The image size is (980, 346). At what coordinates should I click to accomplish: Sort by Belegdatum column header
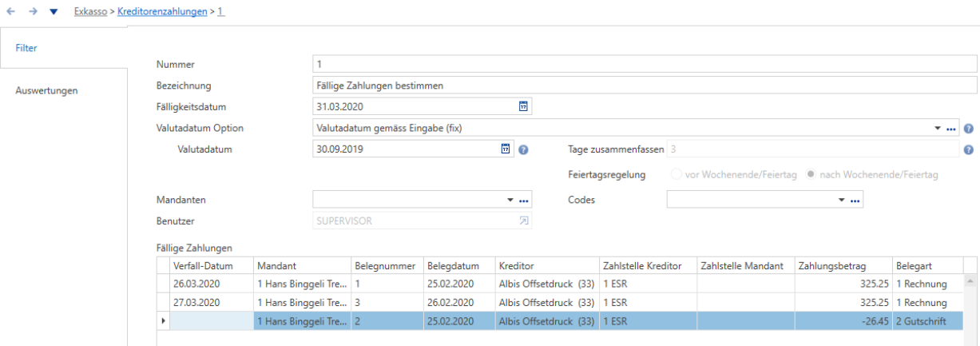[458, 265]
